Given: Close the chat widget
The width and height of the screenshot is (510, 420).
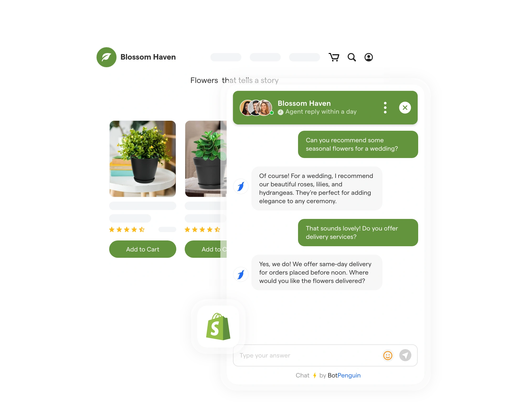Looking at the screenshot, I should point(405,107).
